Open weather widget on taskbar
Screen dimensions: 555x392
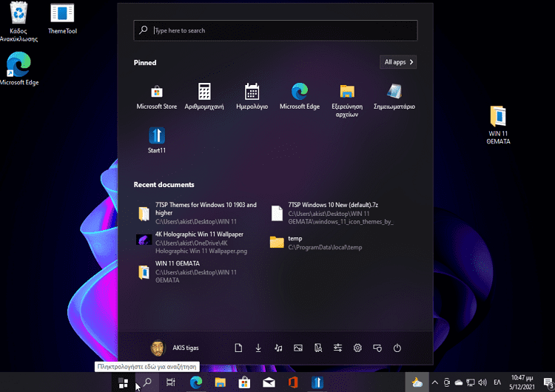pyautogui.click(x=417, y=382)
